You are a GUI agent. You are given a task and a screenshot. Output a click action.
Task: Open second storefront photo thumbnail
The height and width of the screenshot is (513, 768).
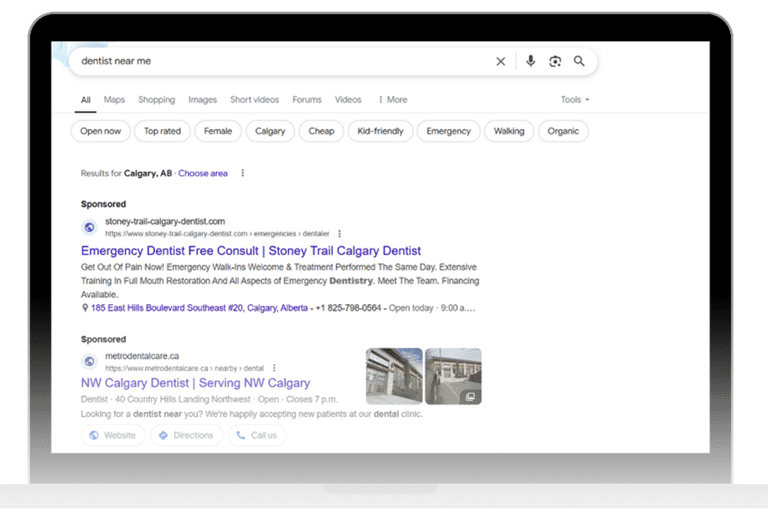click(x=453, y=376)
